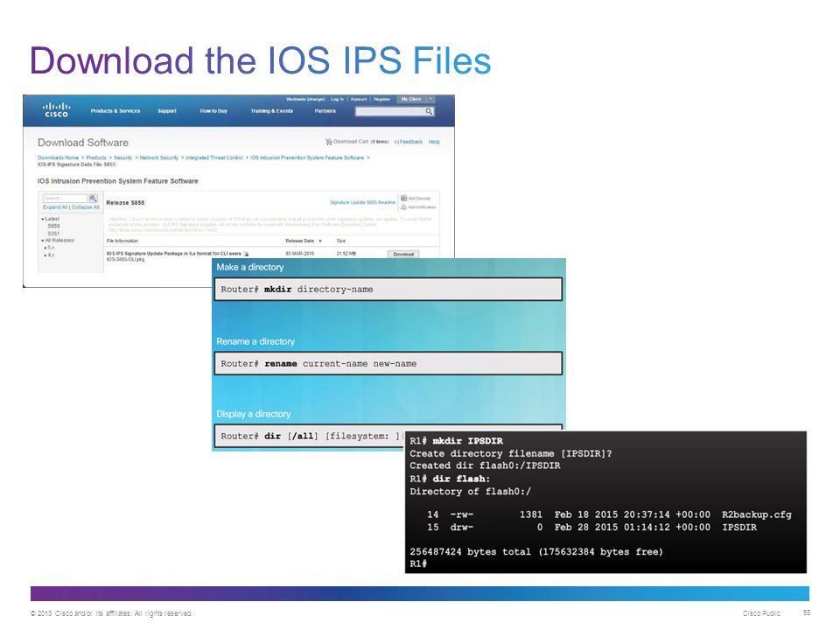Click the 21.52 MB size value
The image size is (840, 630).
click(346, 254)
